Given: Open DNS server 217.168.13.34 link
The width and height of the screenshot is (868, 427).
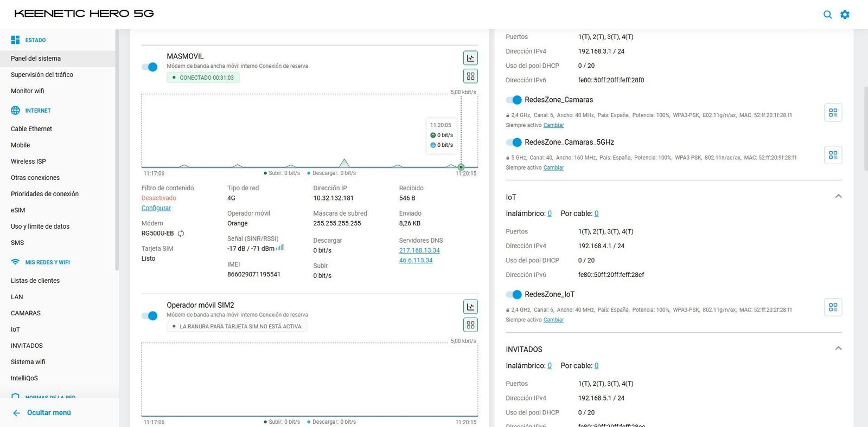Looking at the screenshot, I should click(x=419, y=250).
